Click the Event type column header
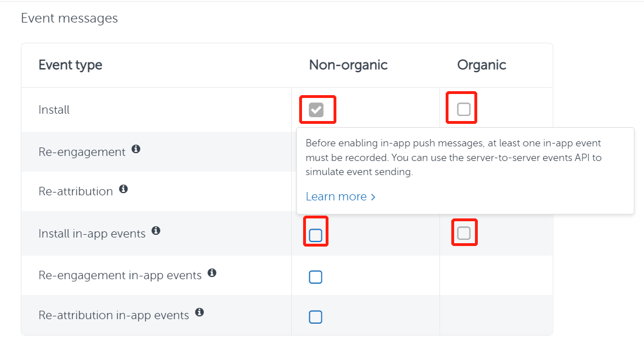This screenshot has width=644, height=340. [70, 65]
